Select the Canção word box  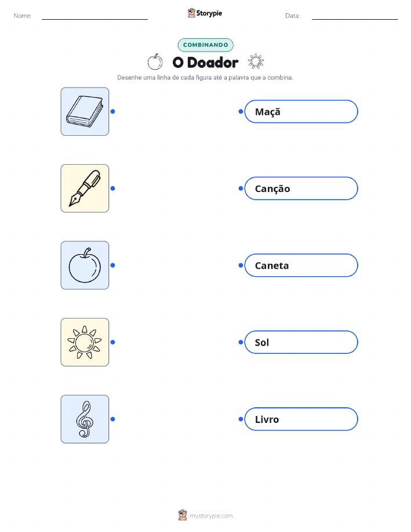(x=301, y=189)
